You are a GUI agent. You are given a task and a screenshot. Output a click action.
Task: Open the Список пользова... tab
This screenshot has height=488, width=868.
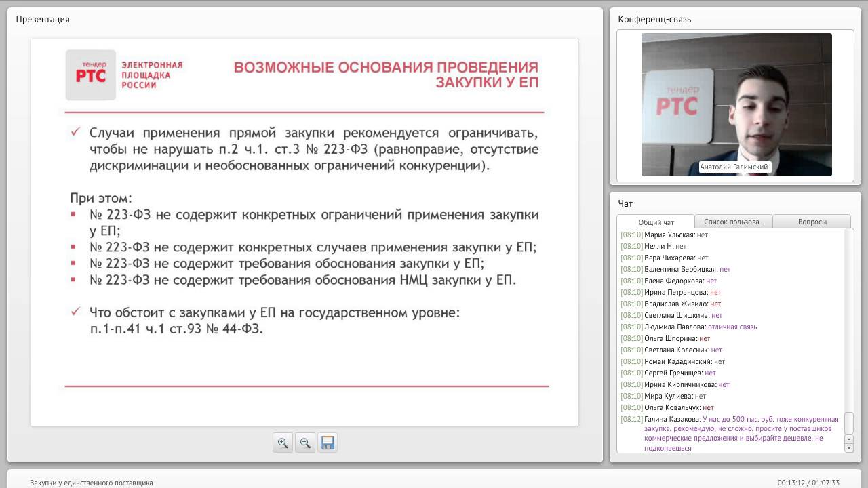click(734, 222)
